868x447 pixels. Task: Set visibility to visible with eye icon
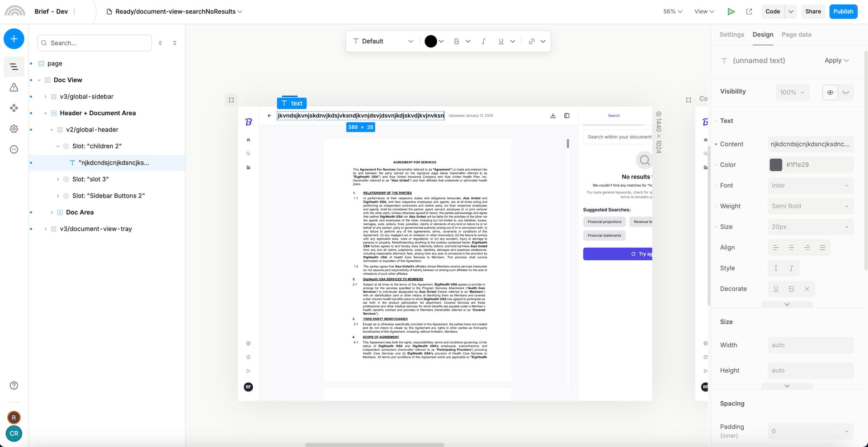click(830, 92)
